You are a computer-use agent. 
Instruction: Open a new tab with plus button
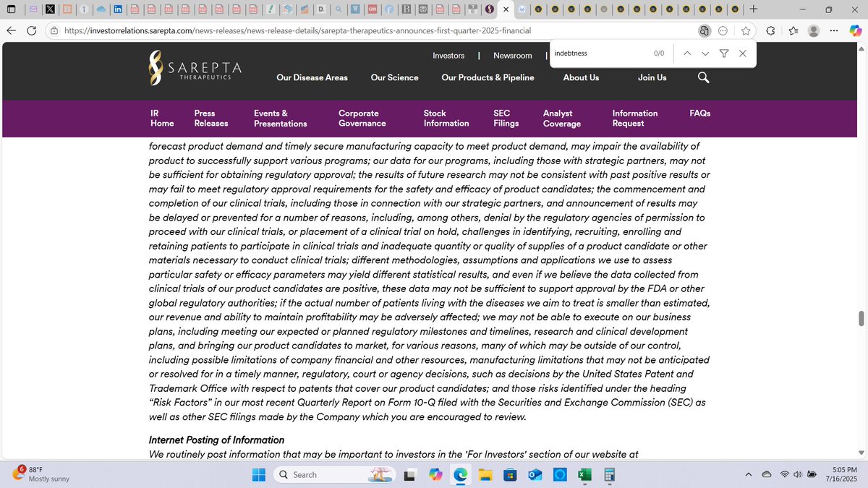pos(753,9)
